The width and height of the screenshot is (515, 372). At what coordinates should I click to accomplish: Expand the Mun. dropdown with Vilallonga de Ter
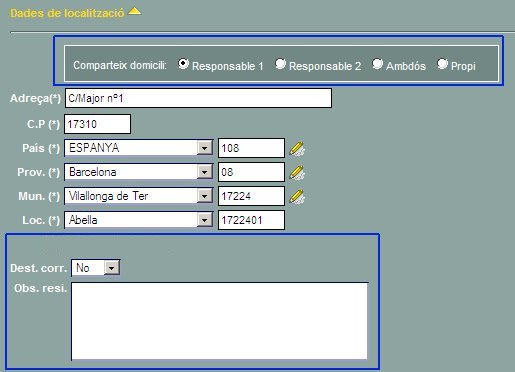point(139,196)
